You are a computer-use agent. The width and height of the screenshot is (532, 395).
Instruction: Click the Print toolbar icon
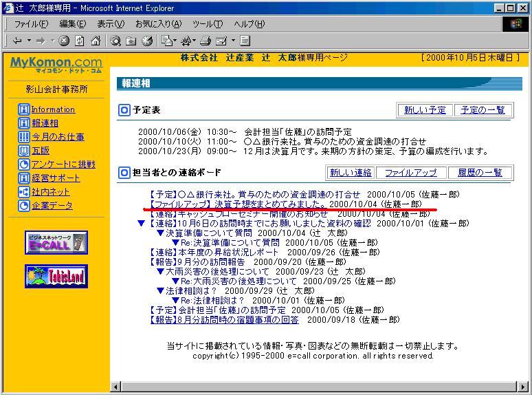[x=206, y=41]
